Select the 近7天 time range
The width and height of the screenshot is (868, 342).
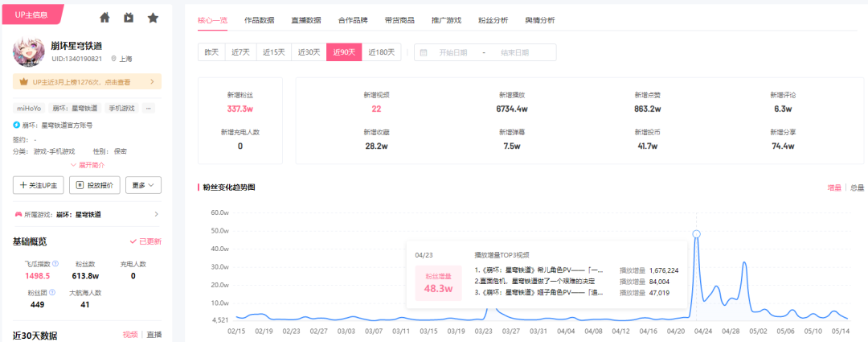click(240, 52)
